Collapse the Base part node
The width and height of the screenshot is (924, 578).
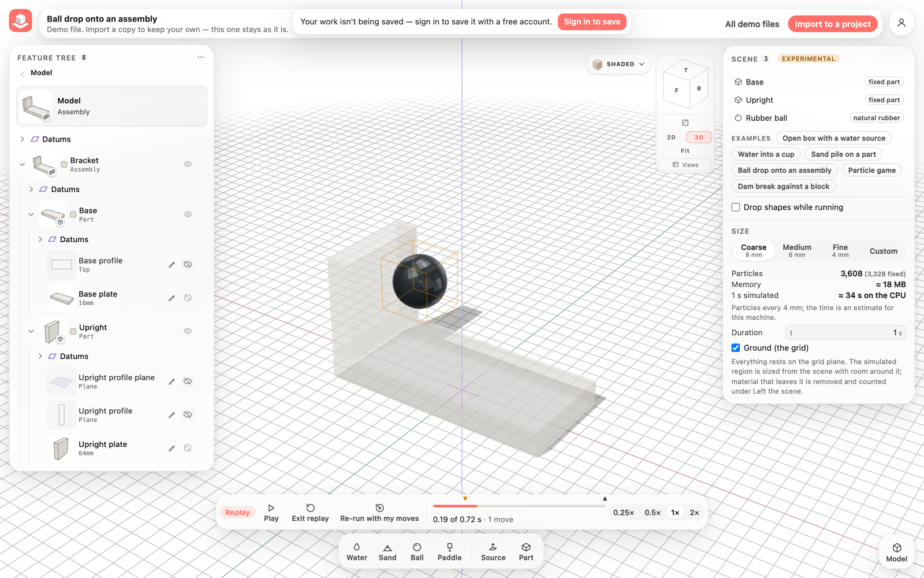click(x=31, y=214)
